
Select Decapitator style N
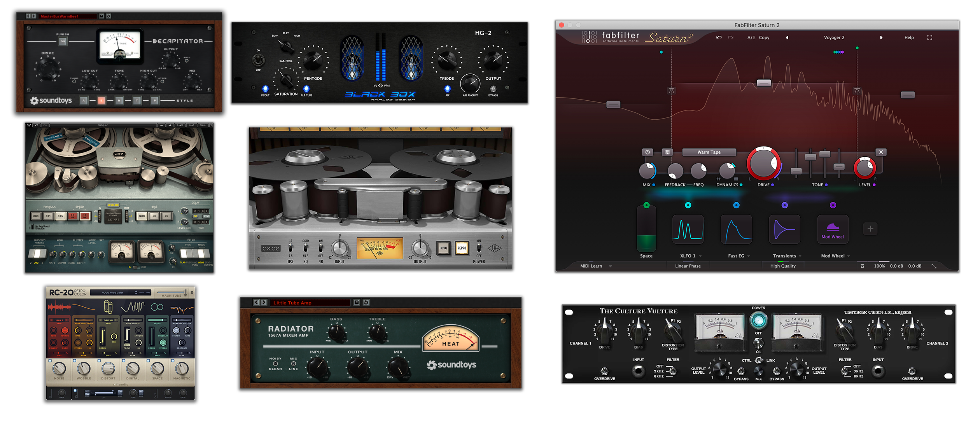[119, 101]
